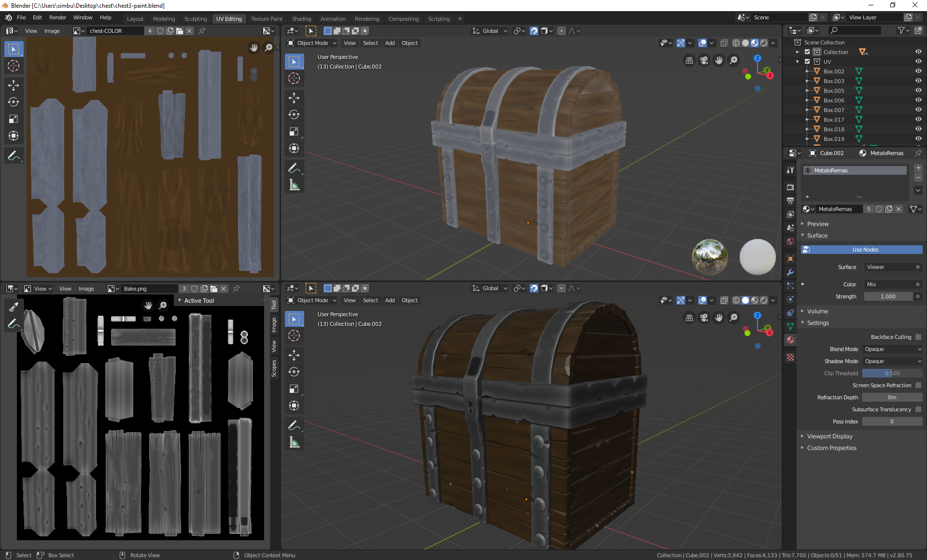Open the Render menu
The width and height of the screenshot is (927, 560).
click(x=57, y=17)
